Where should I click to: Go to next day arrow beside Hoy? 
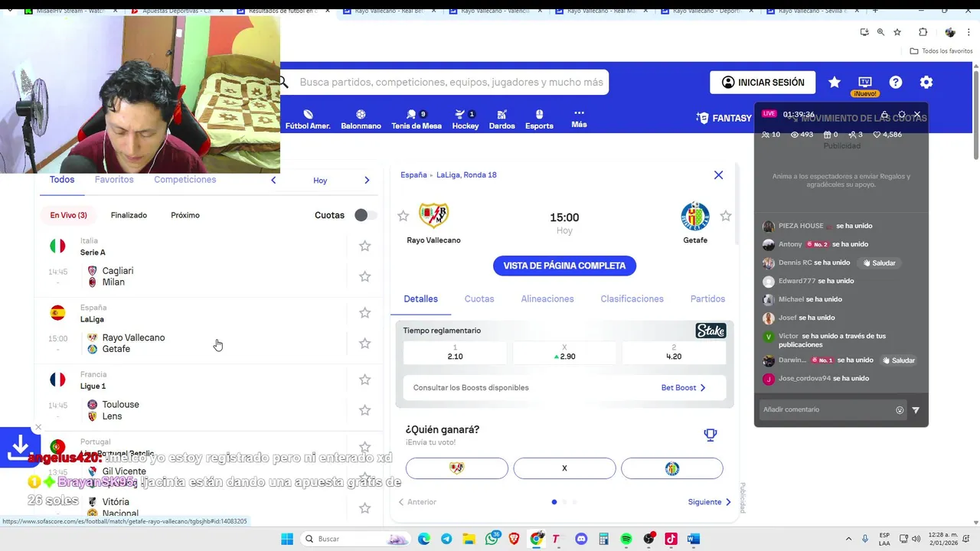367,181
